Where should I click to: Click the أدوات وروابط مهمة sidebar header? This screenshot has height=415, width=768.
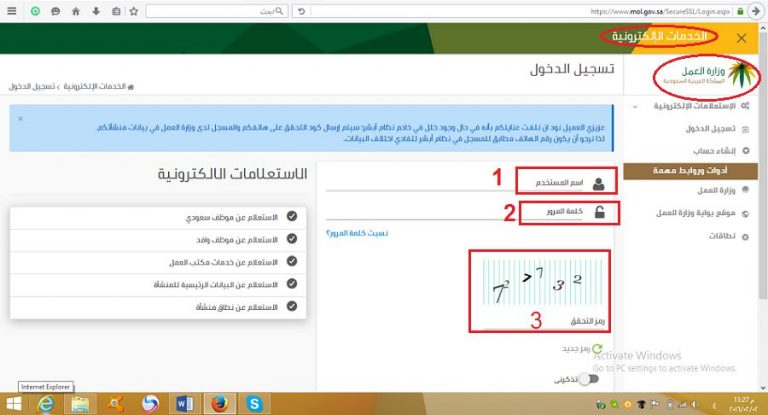[x=691, y=171]
